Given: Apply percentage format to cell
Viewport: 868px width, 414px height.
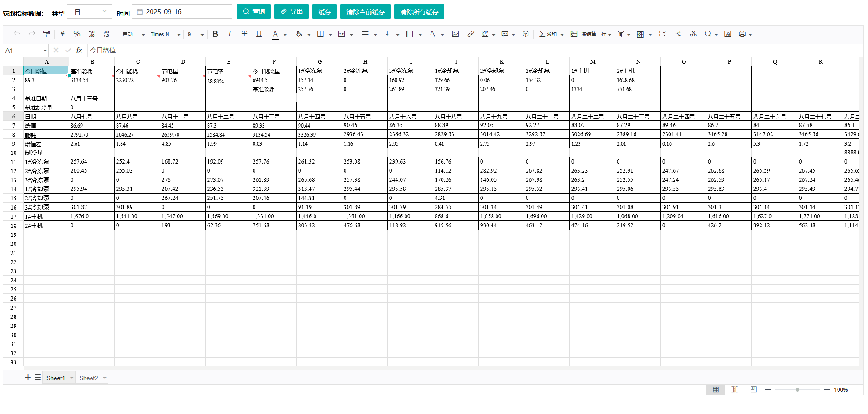Looking at the screenshot, I should point(77,34).
